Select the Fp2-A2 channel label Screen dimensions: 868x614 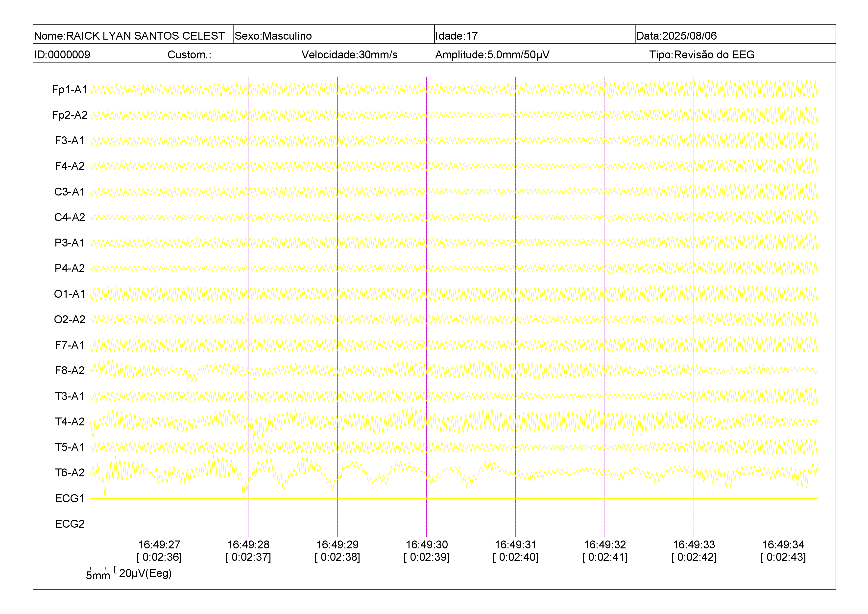[70, 115]
